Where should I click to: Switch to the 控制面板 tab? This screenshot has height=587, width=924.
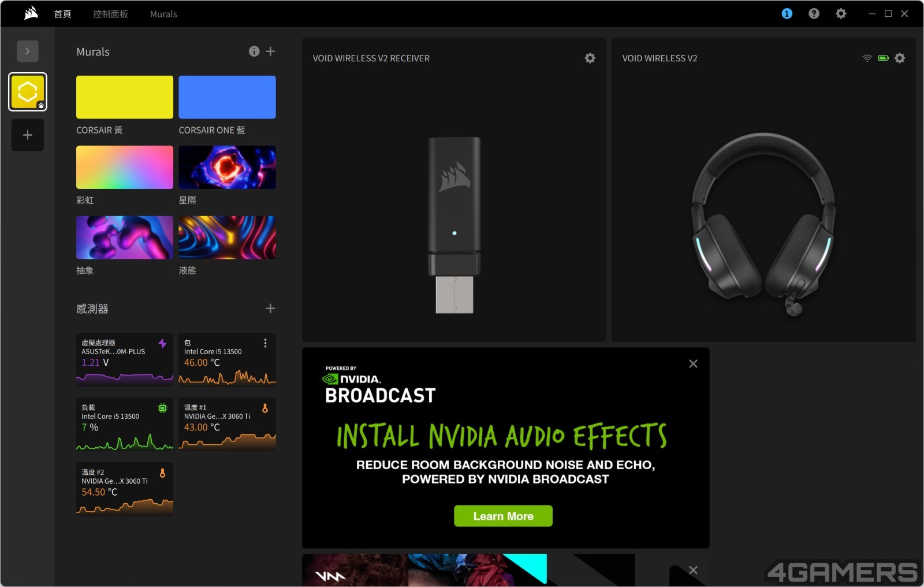click(x=110, y=14)
